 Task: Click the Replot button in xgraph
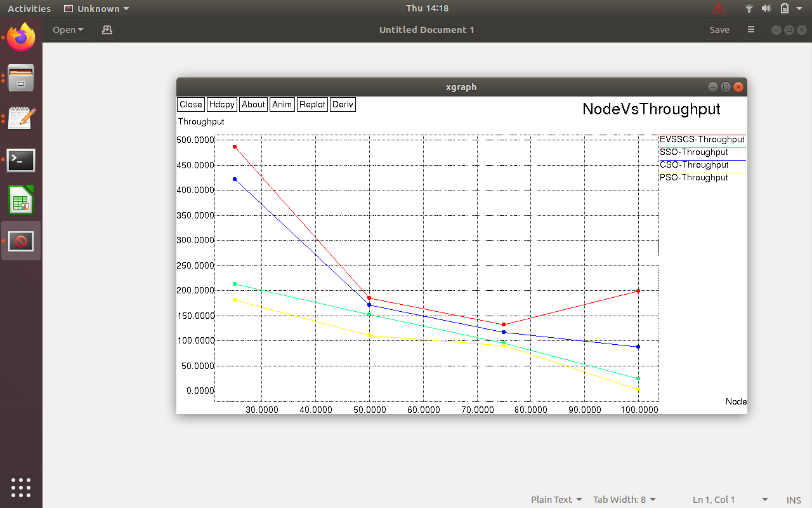(312, 105)
